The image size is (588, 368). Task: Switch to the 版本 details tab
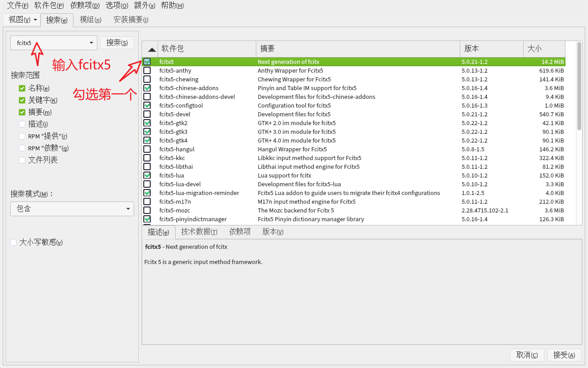pyautogui.click(x=273, y=232)
